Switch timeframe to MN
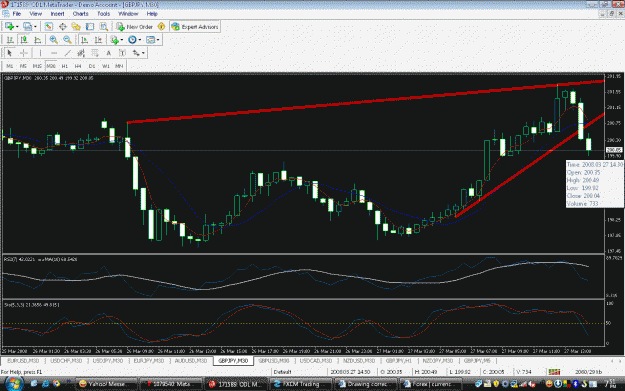 (x=119, y=66)
